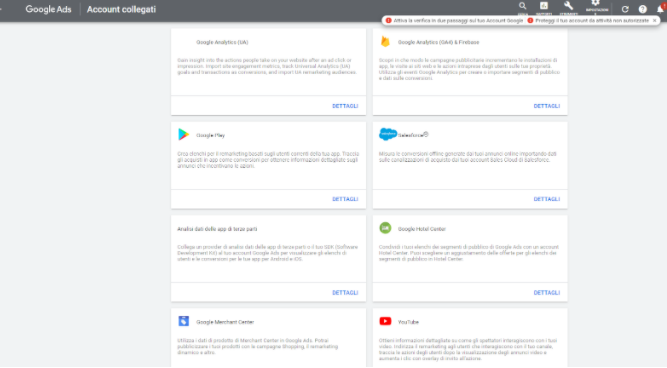
Task: Click the YouTube card title
Action: tap(408, 322)
